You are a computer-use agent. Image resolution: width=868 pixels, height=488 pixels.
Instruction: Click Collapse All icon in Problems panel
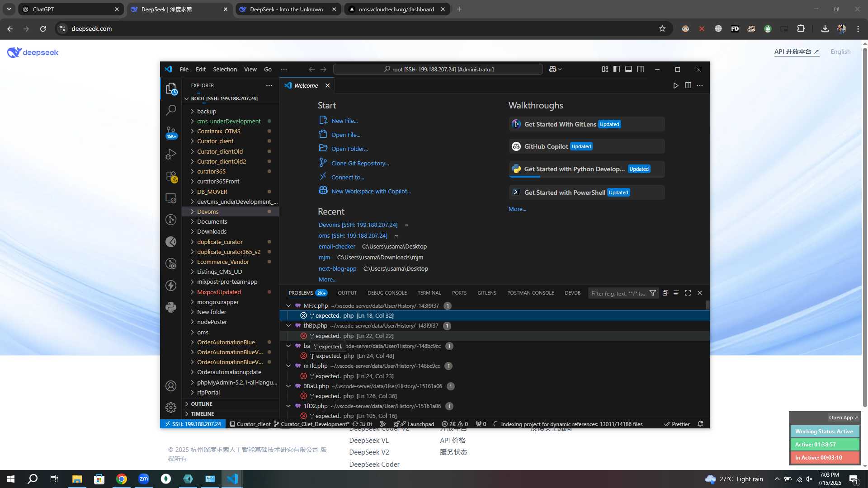point(665,293)
